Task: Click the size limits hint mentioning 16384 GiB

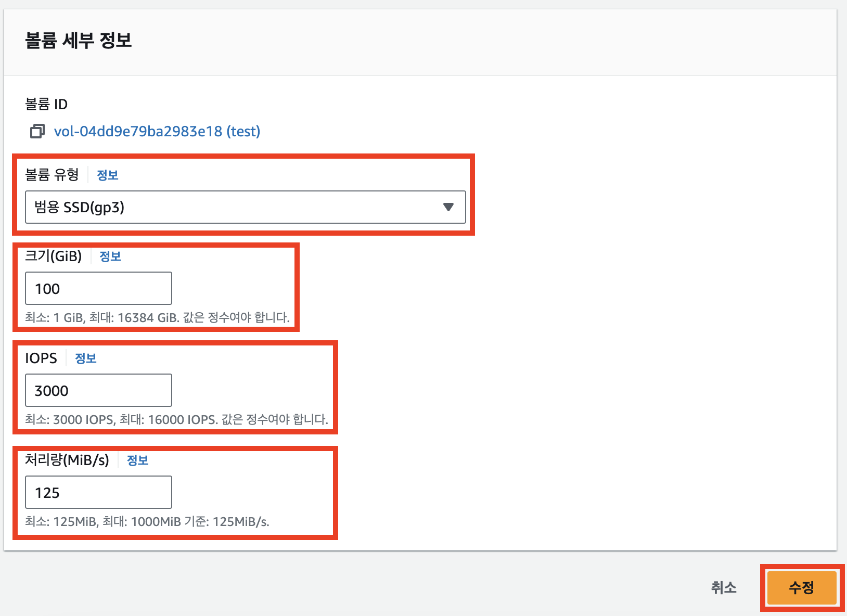Action: point(157,317)
